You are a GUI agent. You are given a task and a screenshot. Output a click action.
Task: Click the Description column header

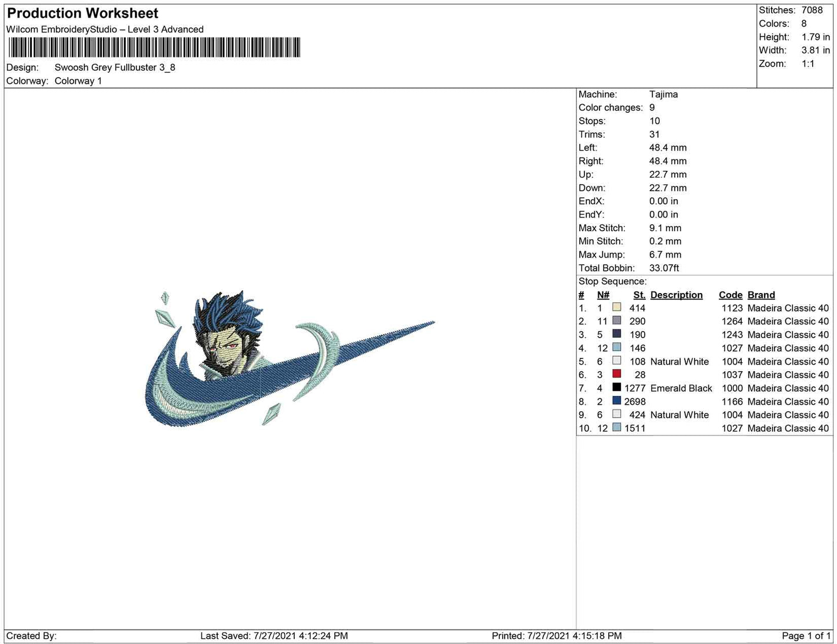click(677, 295)
